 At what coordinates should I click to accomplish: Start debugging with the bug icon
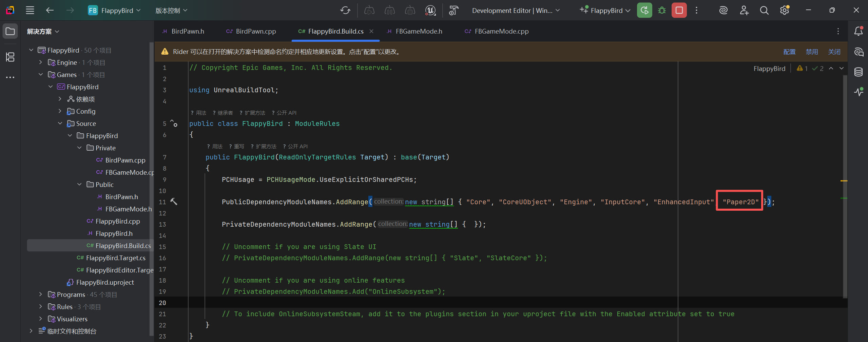pos(662,10)
